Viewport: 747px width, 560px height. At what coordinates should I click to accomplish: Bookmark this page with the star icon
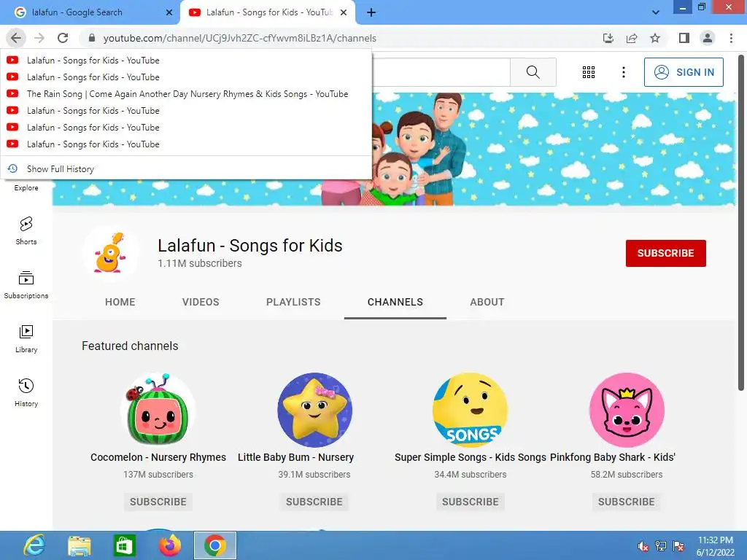(655, 38)
